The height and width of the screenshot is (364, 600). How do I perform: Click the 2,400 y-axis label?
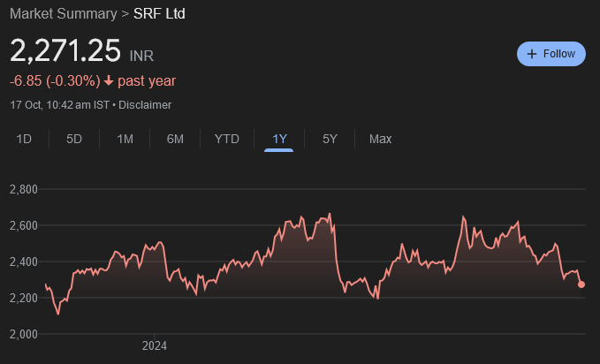[x=24, y=262]
